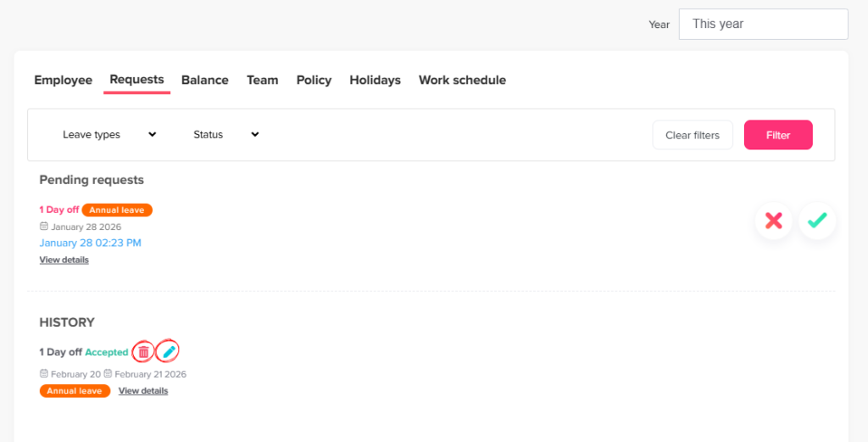Image resolution: width=868 pixels, height=442 pixels.
Task: Reject the pending leave request
Action: coord(773,221)
